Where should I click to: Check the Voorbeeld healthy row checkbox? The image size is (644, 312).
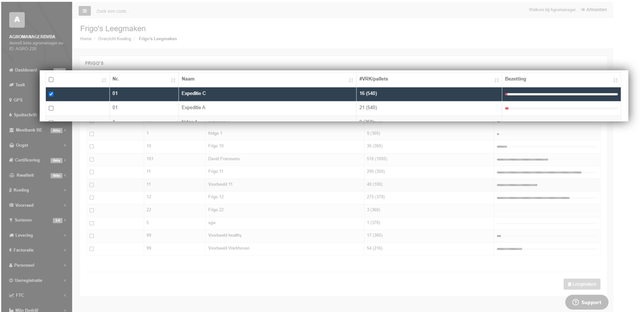coord(91,236)
